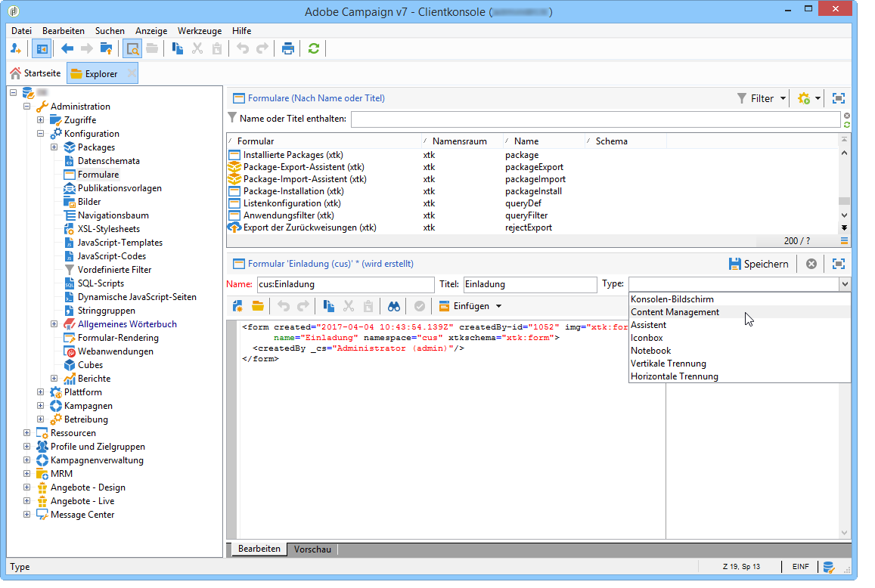Click the open folder icon in editor toolbar
The image size is (875, 588).
point(258,306)
